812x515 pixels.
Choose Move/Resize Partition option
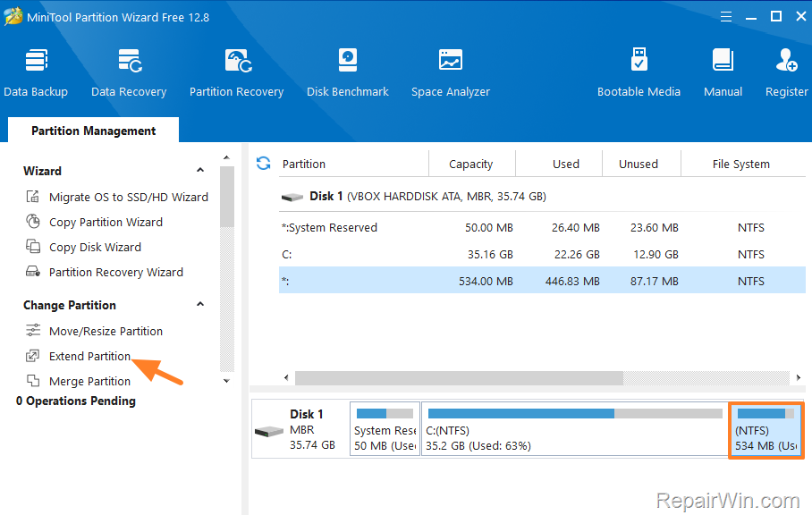tap(106, 331)
